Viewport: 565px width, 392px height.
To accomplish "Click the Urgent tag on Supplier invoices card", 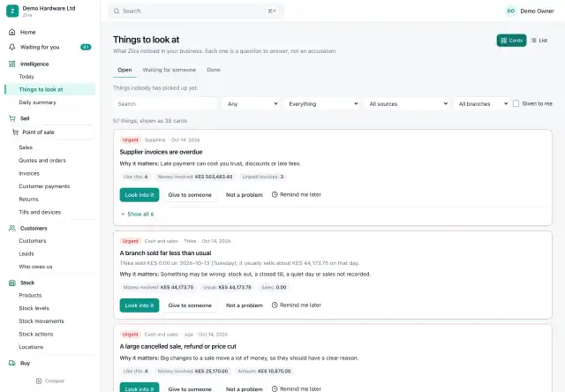I will point(131,139).
